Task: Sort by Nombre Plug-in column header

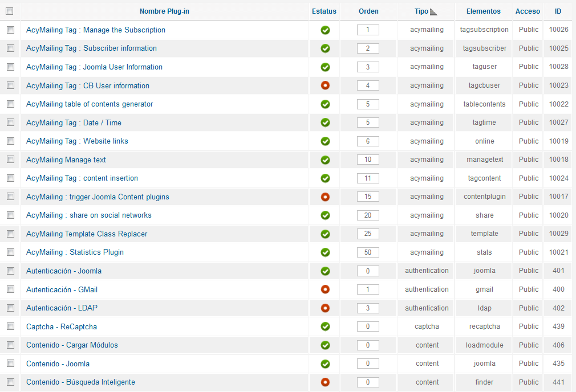Action: (x=164, y=11)
